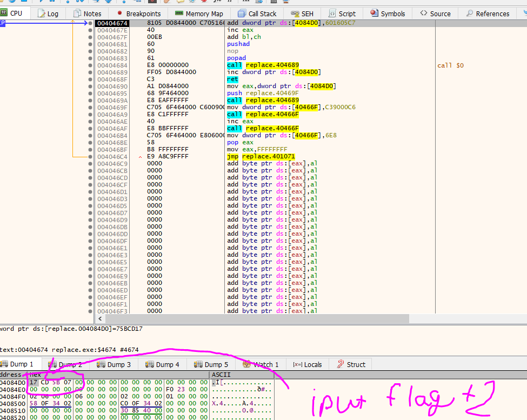
Task: Select hex byte 30 in dump row 00408510
Action: 124,411
